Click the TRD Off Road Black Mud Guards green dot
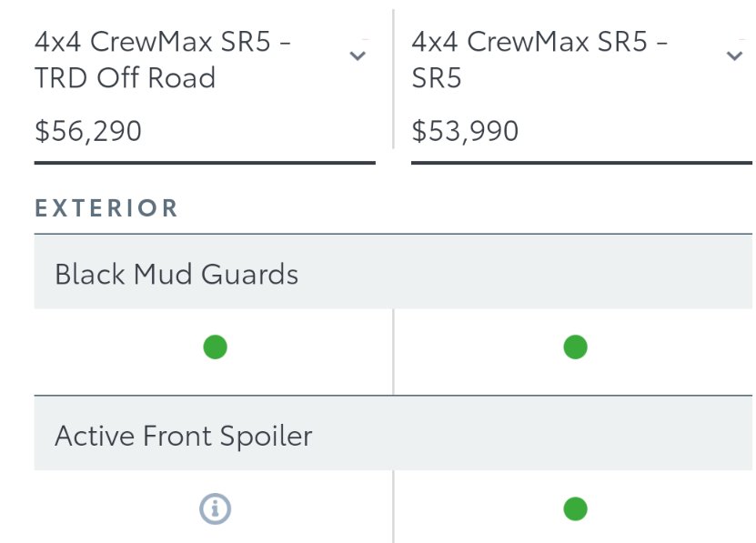This screenshot has width=756, height=543. 215,347
